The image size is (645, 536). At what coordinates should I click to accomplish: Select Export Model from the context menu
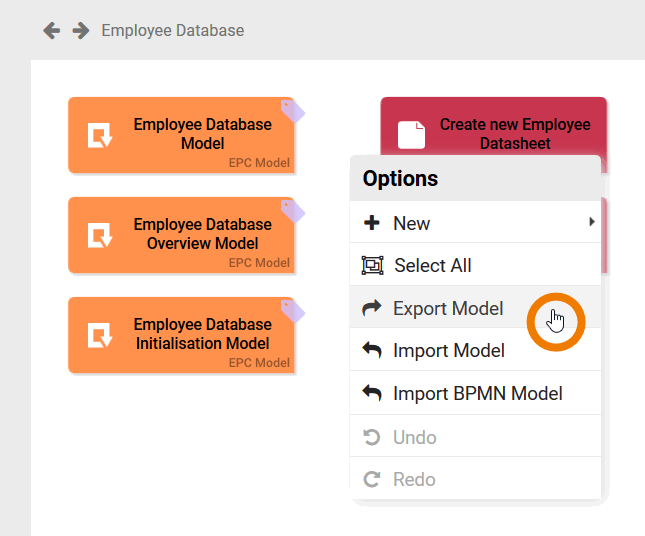click(447, 309)
